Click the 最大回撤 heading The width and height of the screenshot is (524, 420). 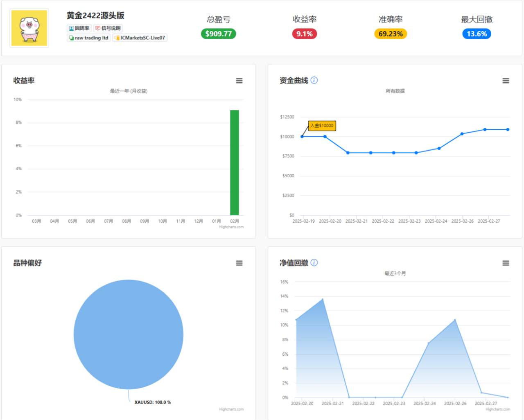click(477, 19)
